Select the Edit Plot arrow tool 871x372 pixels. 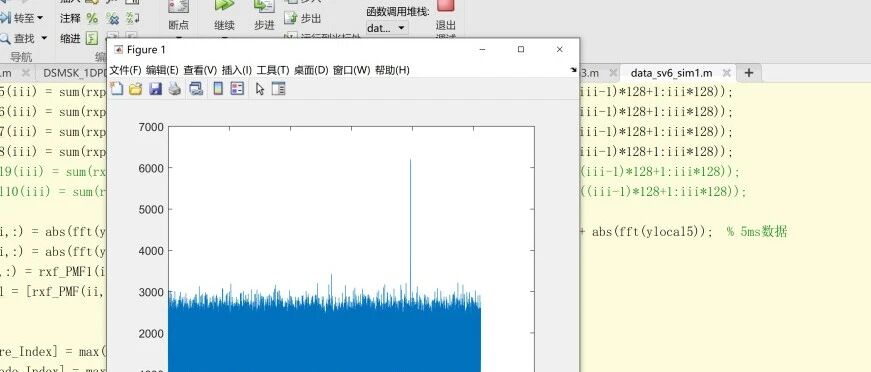259,89
